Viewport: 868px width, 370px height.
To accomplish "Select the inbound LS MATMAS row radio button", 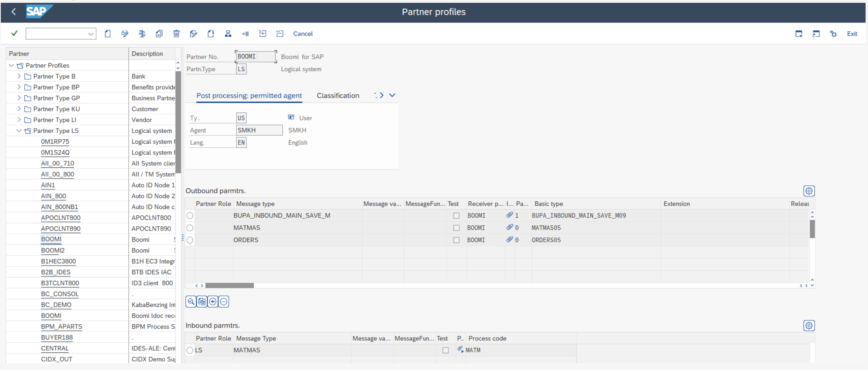I will coord(190,350).
